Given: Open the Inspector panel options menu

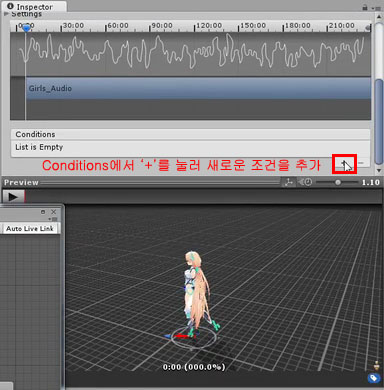Looking at the screenshot, I should [377, 7].
